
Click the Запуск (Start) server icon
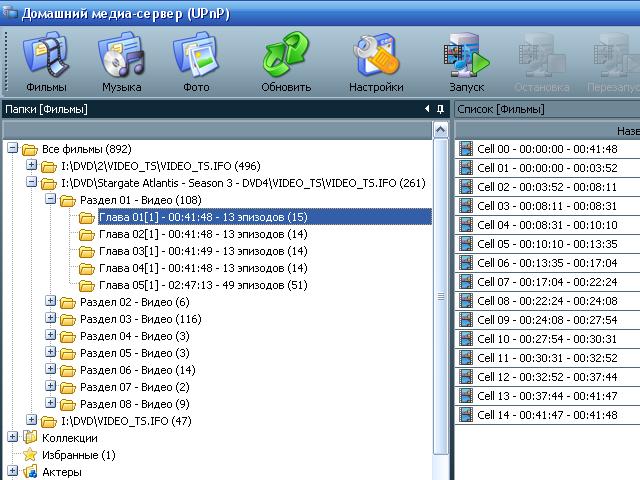tap(466, 61)
